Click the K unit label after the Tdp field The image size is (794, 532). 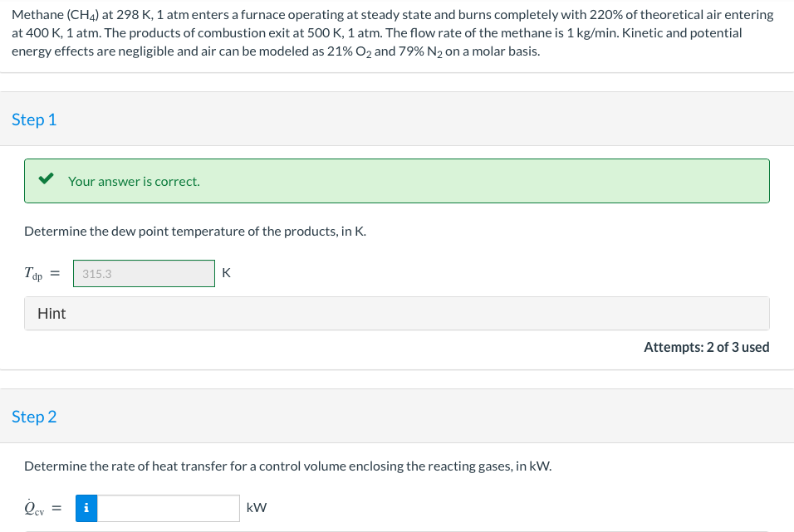[227, 273]
